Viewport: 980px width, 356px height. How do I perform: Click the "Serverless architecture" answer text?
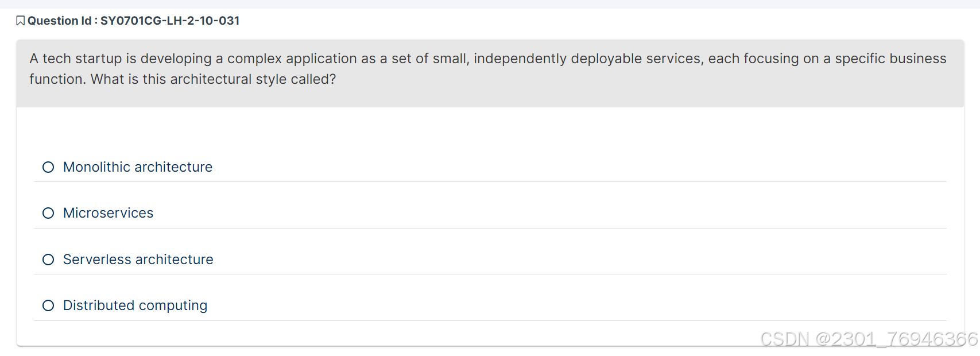(138, 260)
